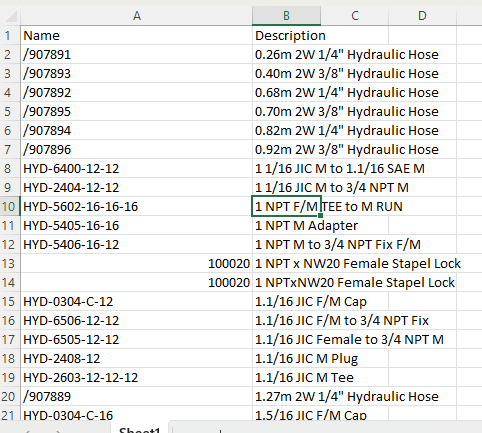This screenshot has height=433, width=482.
Task: Switch to the Sheet1 tab
Action: (140, 429)
